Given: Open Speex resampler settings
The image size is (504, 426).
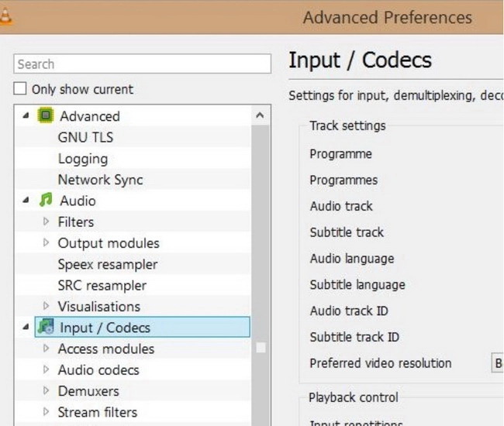Looking at the screenshot, I should coord(107,264).
